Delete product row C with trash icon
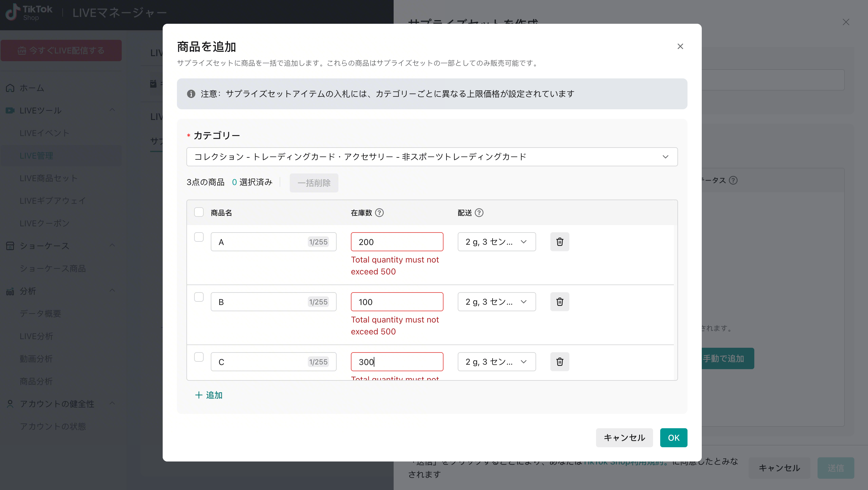Image resolution: width=868 pixels, height=490 pixels. click(560, 362)
